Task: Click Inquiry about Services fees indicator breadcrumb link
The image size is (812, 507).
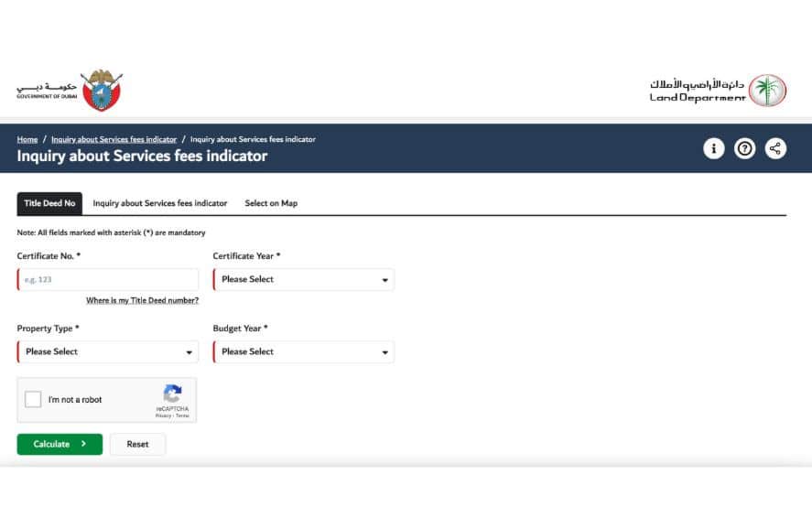Action: [x=114, y=139]
